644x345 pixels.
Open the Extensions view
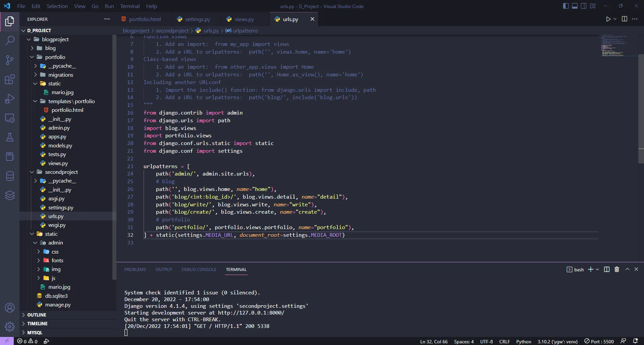click(x=10, y=79)
